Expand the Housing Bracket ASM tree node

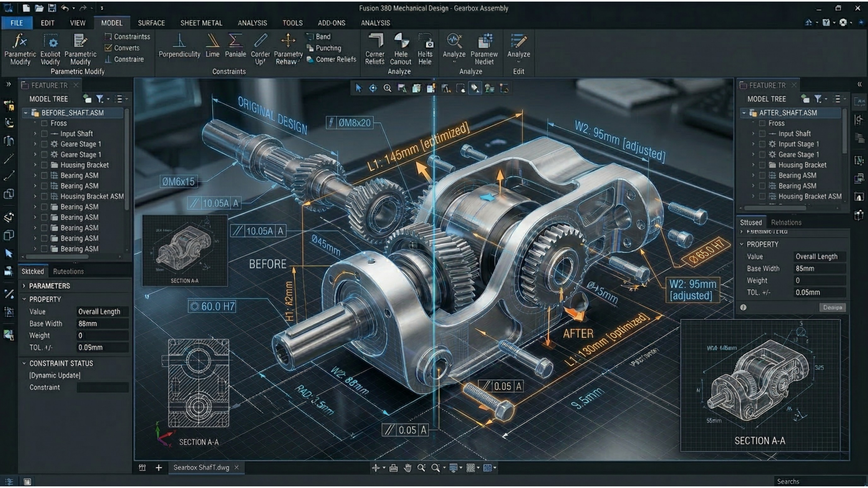click(x=35, y=196)
